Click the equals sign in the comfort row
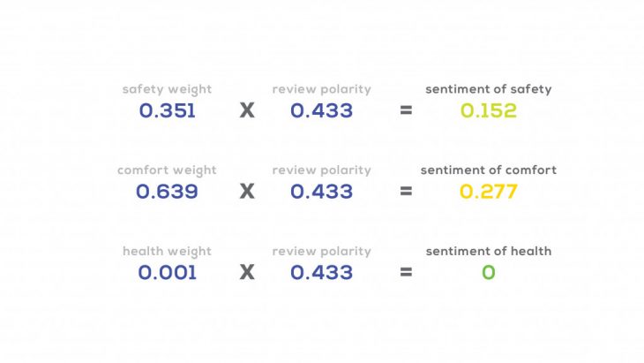This screenshot has height=363, width=644. click(406, 193)
